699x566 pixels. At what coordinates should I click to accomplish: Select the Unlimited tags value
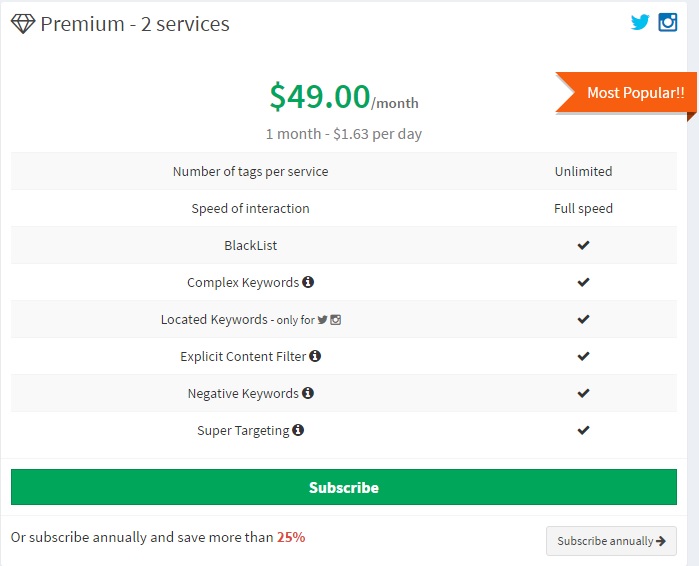coord(583,171)
